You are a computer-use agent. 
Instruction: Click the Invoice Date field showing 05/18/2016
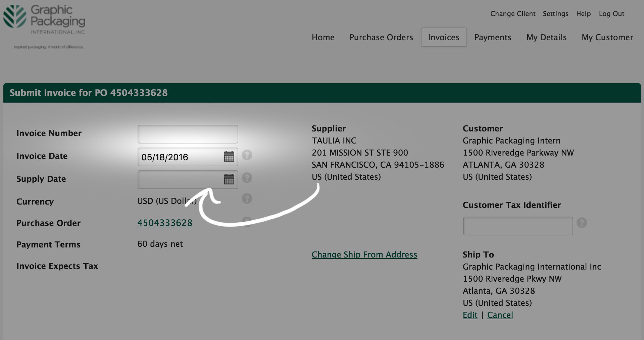188,157
